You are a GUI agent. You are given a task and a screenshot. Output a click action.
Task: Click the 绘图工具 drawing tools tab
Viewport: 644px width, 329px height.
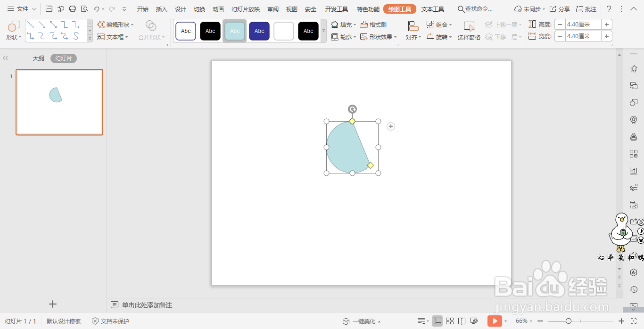click(400, 9)
